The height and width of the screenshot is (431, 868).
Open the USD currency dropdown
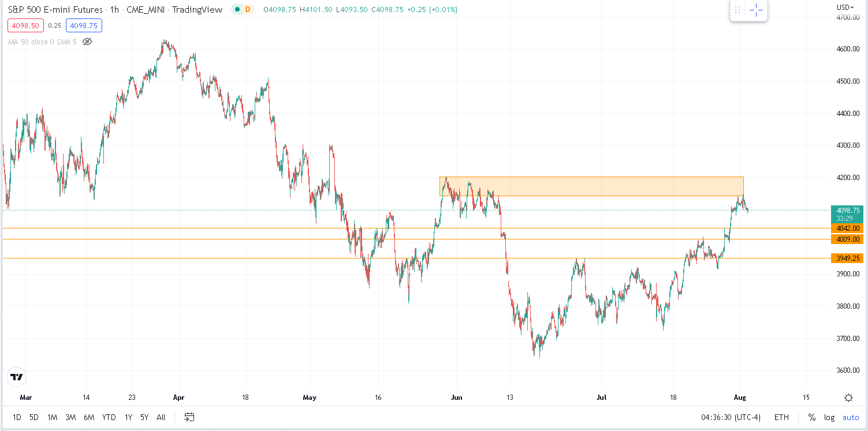coord(846,7)
